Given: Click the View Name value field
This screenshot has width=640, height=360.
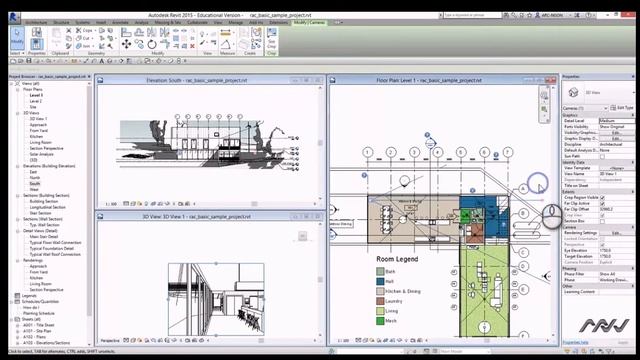Looking at the screenshot, I should click(x=616, y=174).
